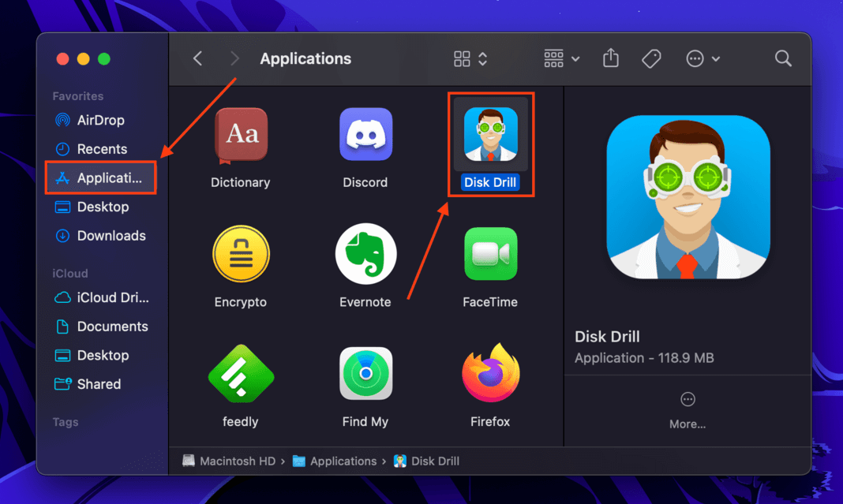Select the Find My app icon
The height and width of the screenshot is (504, 843).
tap(365, 373)
